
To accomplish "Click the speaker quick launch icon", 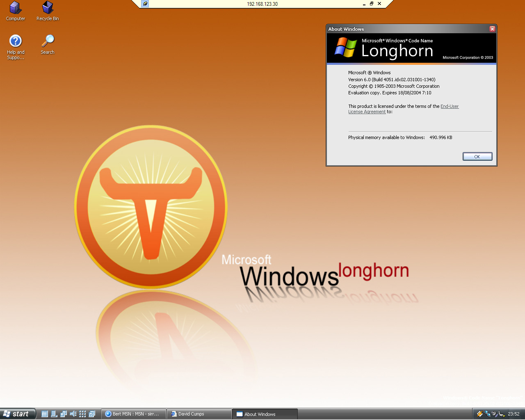I will tap(73, 414).
